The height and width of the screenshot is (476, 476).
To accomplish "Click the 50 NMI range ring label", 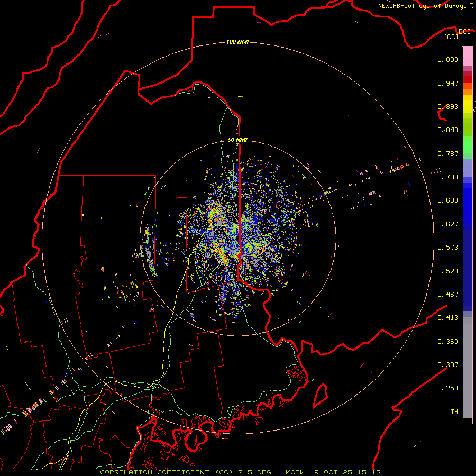I will pos(237,140).
